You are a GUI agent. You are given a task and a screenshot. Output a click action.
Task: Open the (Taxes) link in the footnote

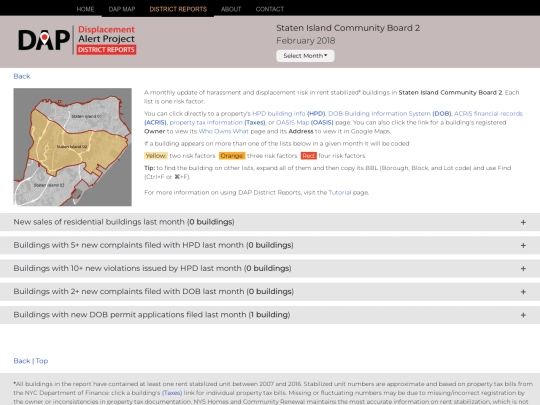coord(172,393)
